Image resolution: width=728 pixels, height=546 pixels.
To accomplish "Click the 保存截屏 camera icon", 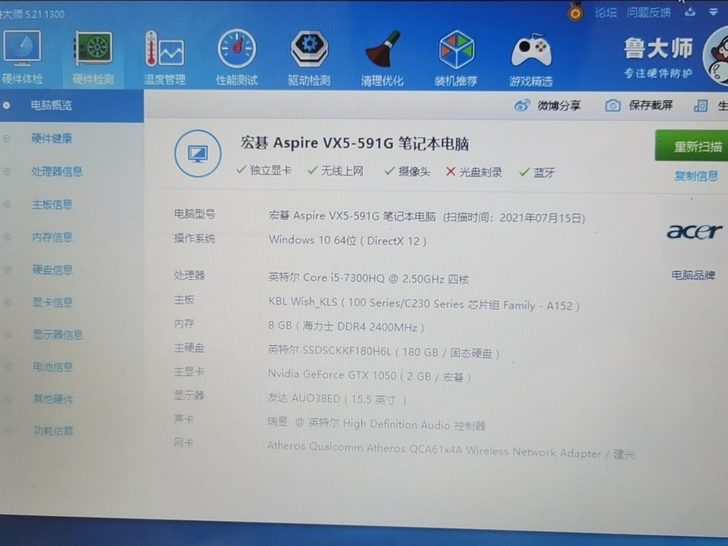I will (x=612, y=105).
